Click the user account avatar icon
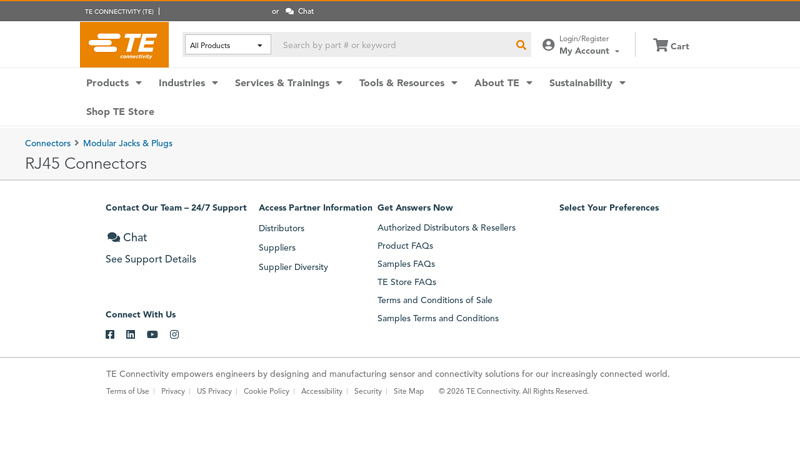800x450 pixels. 548,45
